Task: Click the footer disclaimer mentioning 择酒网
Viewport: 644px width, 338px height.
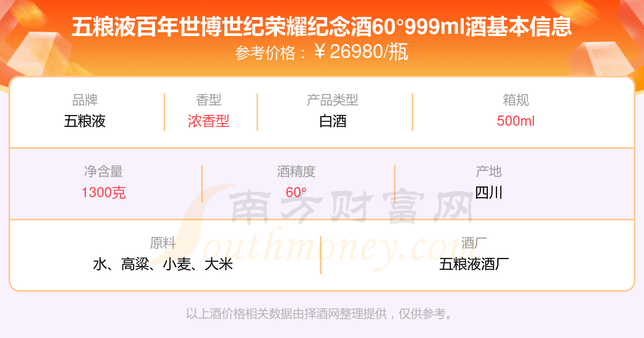Action: tap(320, 314)
